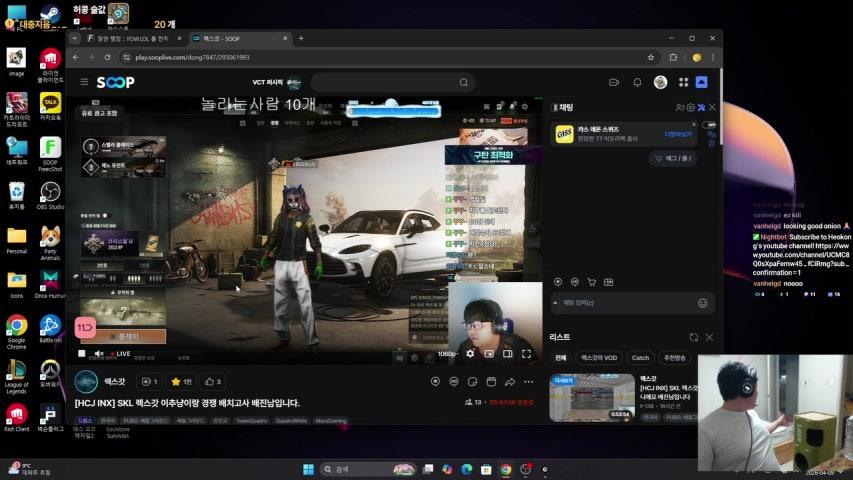Viewport: 853px width, 480px height.
Task: Click the taskbar search box
Action: [x=368, y=469]
